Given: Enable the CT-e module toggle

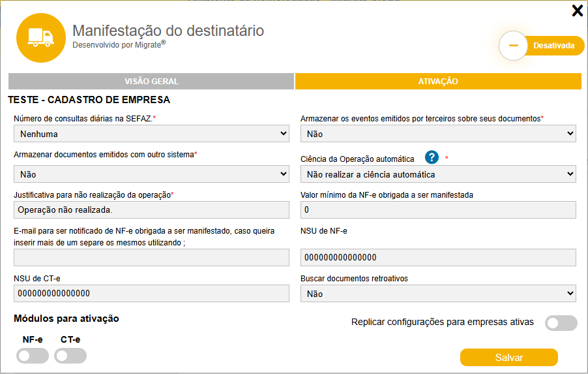Looking at the screenshot, I should [x=70, y=356].
